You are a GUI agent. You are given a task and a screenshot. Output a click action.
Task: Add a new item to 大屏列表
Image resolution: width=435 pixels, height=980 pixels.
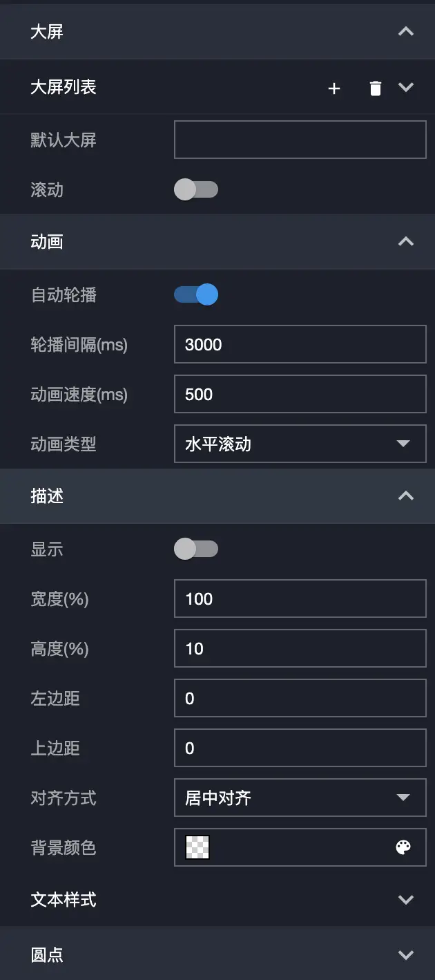tap(334, 88)
